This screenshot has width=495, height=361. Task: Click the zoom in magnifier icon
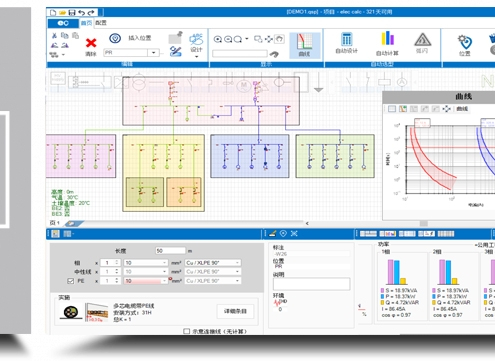coord(218,39)
